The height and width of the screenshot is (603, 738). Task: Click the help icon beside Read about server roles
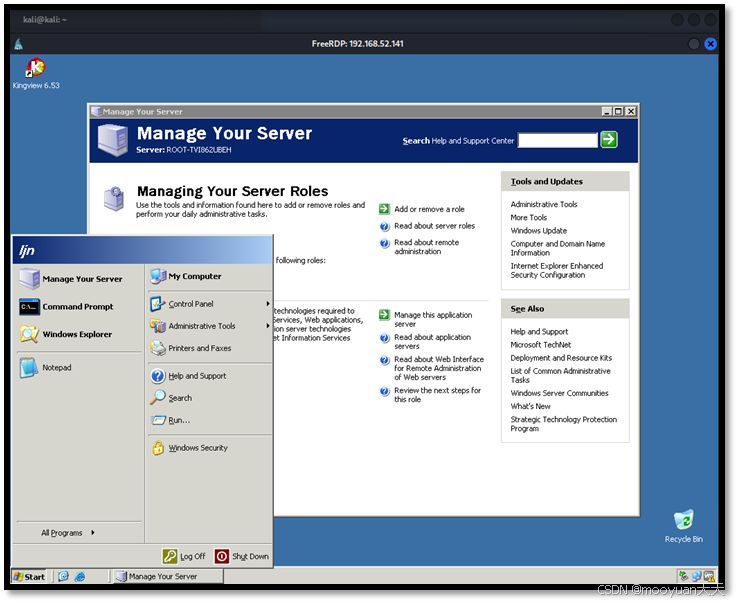tap(384, 226)
